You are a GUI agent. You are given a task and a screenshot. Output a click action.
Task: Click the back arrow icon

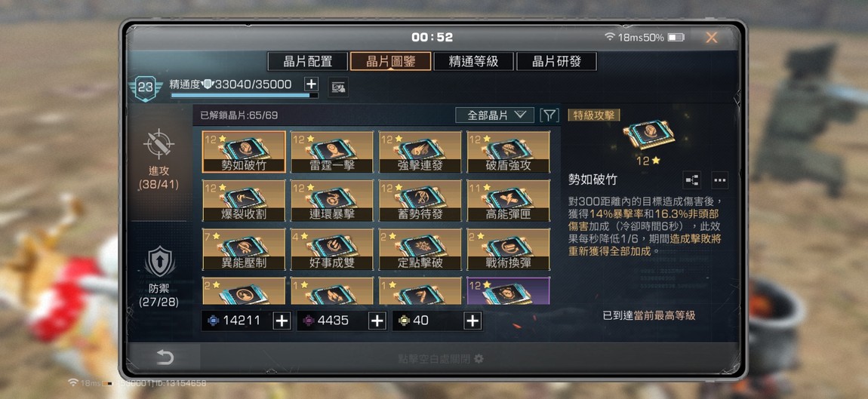[x=165, y=358]
